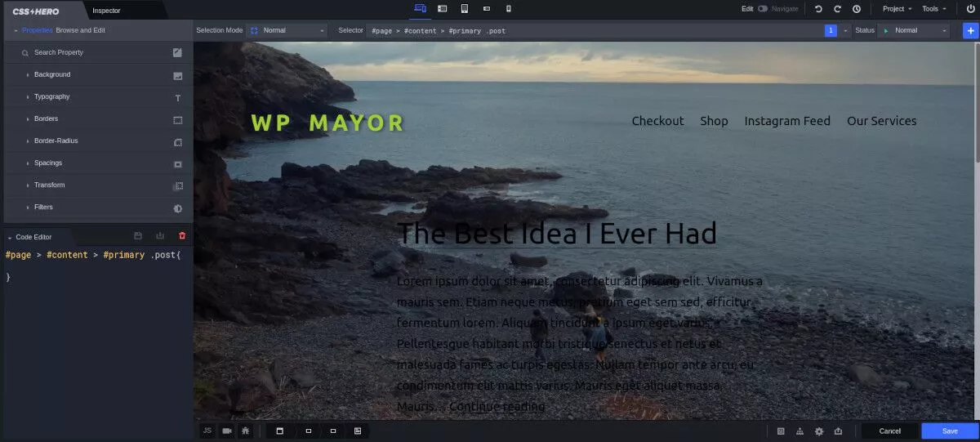Expand the Border-Radius property group
This screenshot has height=442, width=980.
(56, 141)
